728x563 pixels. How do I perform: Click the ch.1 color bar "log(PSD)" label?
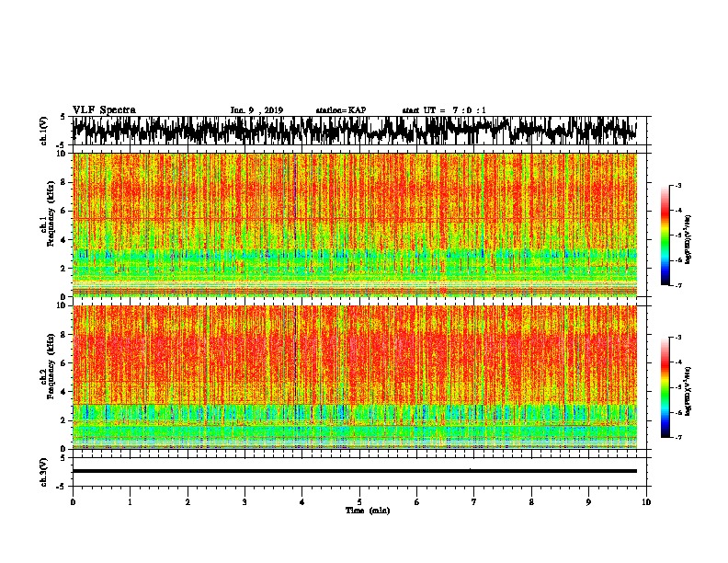pyautogui.click(x=688, y=240)
